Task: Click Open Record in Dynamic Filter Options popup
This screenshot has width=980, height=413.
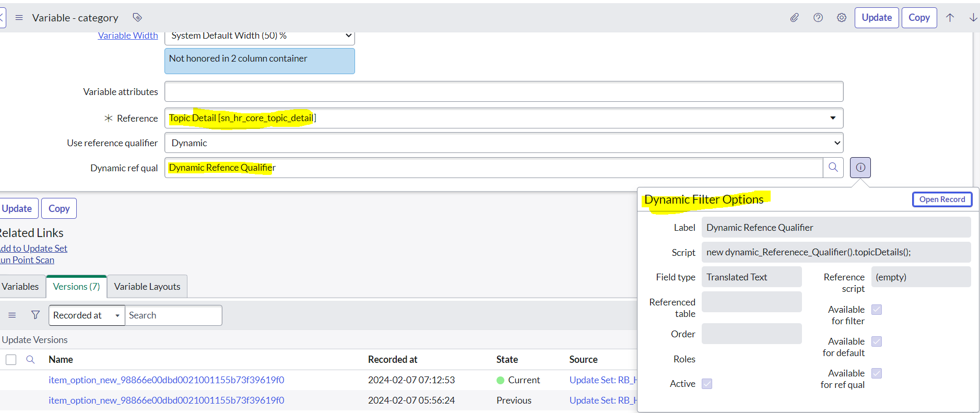Action: click(942, 199)
